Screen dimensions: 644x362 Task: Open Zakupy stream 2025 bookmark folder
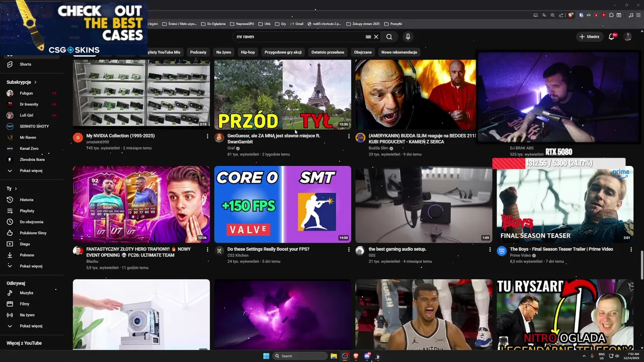(363, 24)
